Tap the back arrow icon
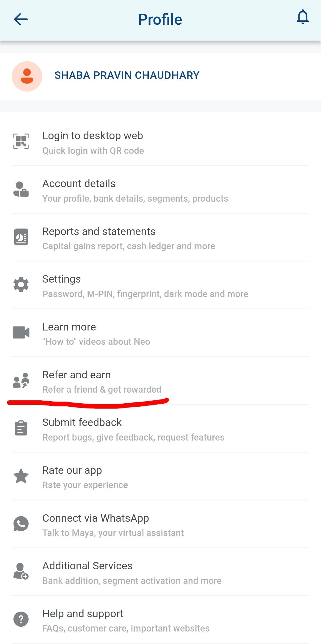This screenshot has width=321, height=644. click(x=21, y=20)
